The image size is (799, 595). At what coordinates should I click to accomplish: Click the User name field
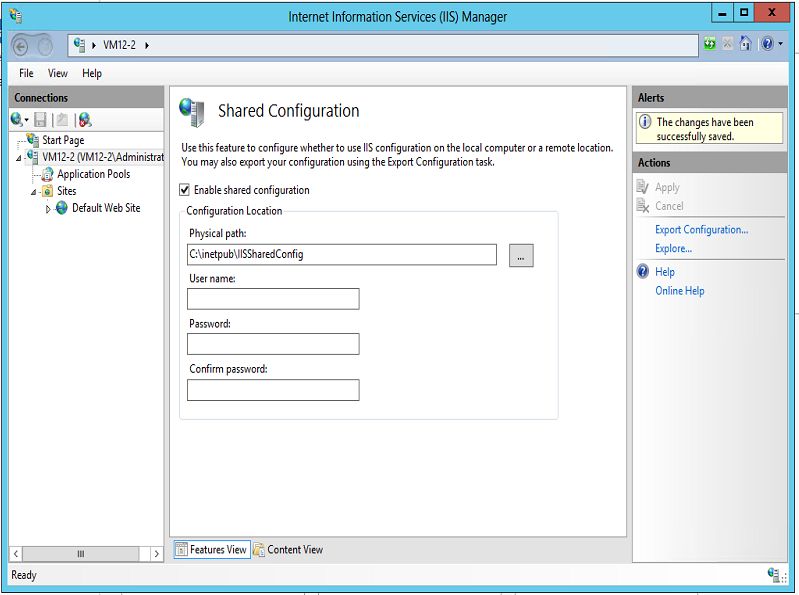273,299
